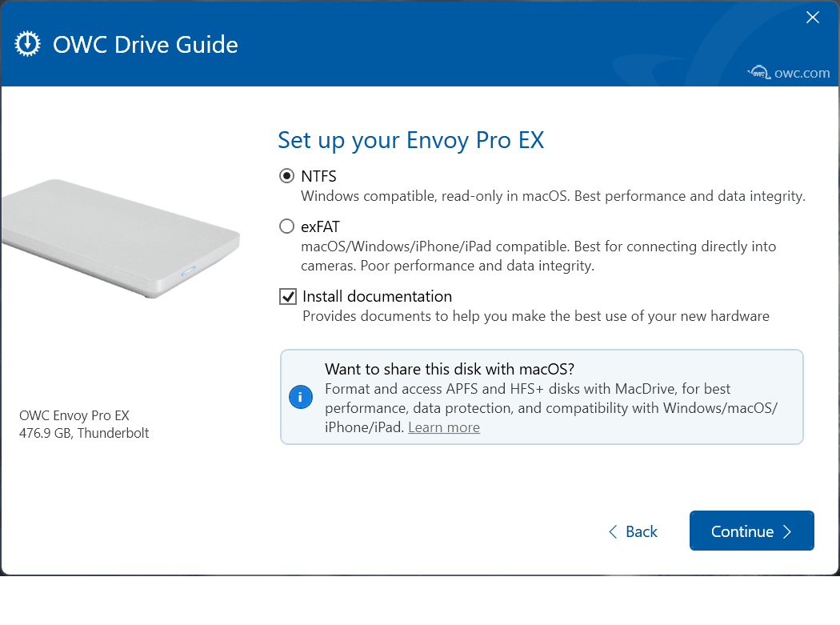Screen dimensions: 840x625
Task: Click the OWC cloud logo near owc.com
Action: (758, 72)
